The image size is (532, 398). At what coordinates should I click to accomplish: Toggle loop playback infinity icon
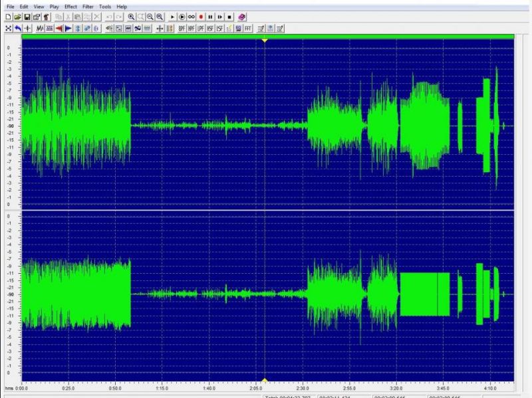(192, 17)
